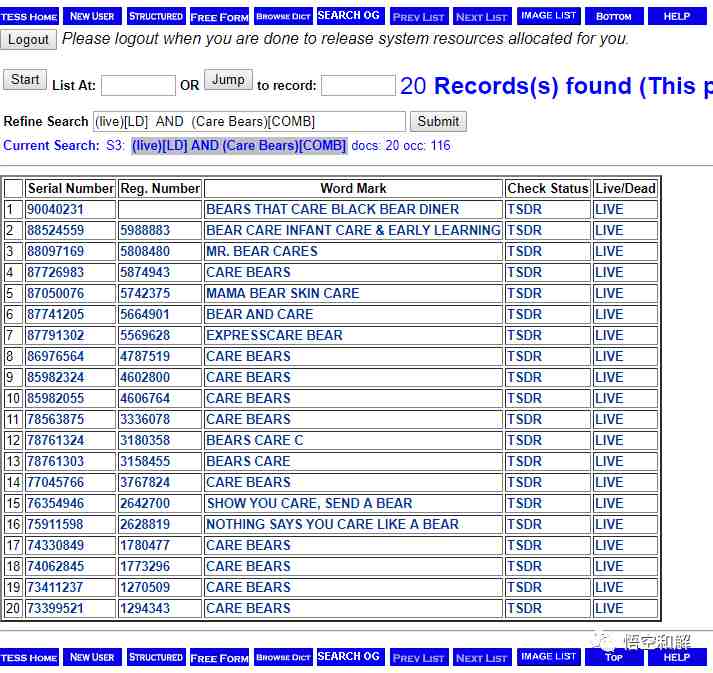Open TESS Home in bottom navigation bar
The image size is (713, 673).
pyautogui.click(x=29, y=657)
